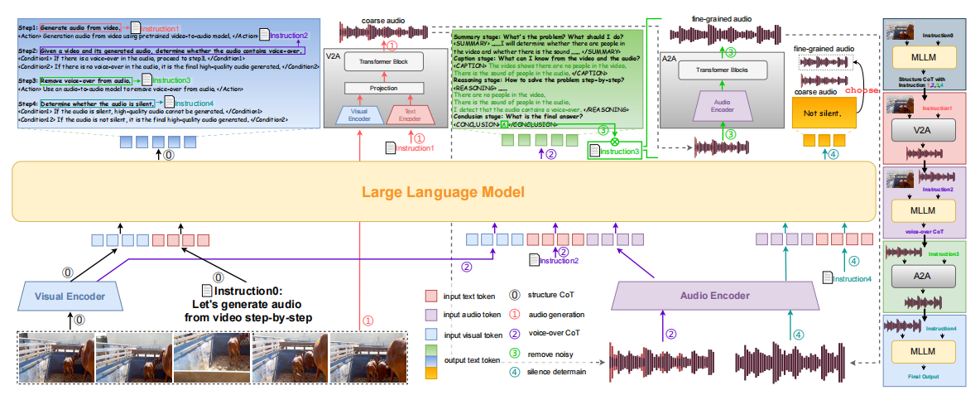
Task: Click the Large Language Model block
Action: 443,191
